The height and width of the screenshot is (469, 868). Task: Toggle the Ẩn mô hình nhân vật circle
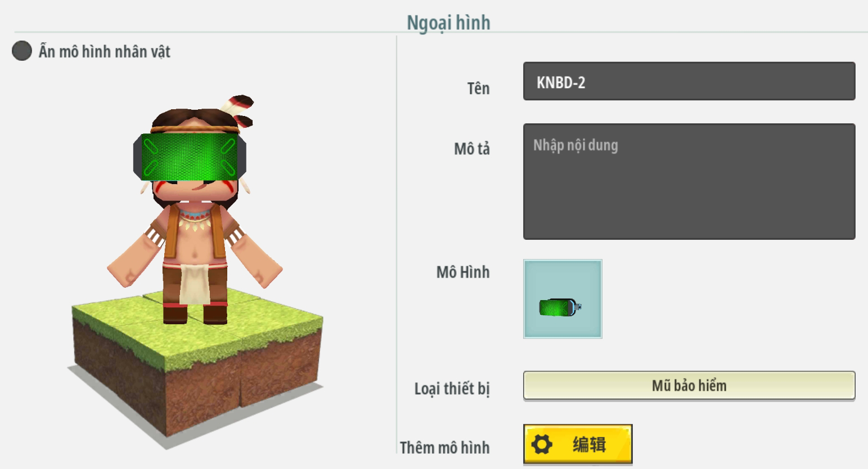coord(22,51)
